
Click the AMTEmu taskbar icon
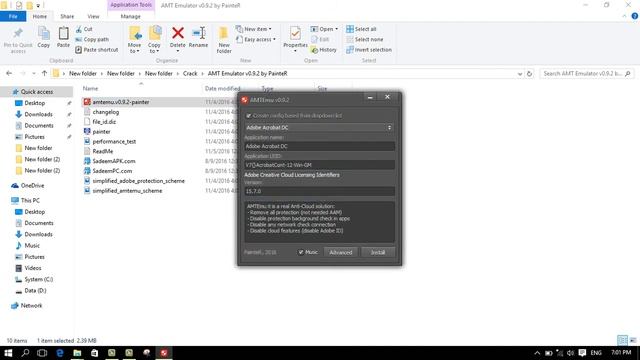pos(164,353)
